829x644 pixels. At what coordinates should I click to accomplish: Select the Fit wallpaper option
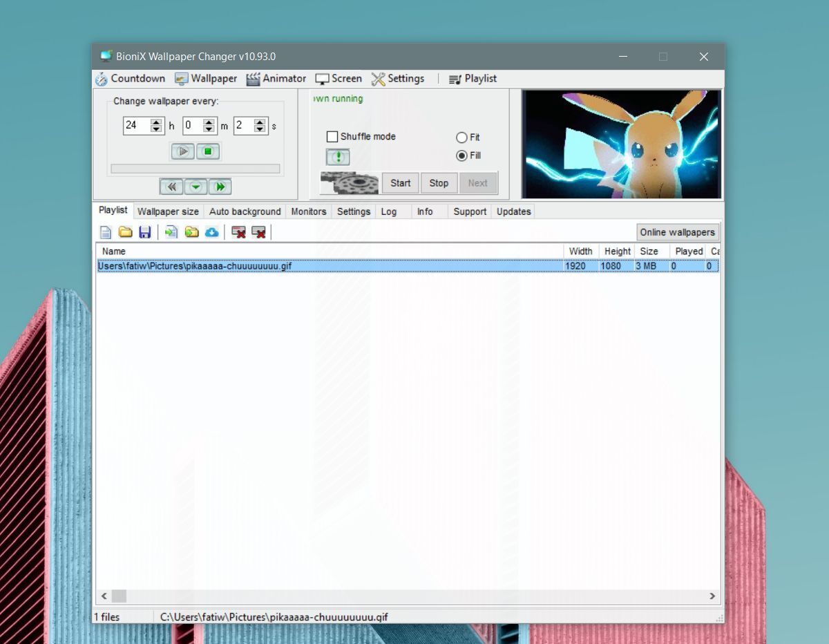tap(463, 138)
